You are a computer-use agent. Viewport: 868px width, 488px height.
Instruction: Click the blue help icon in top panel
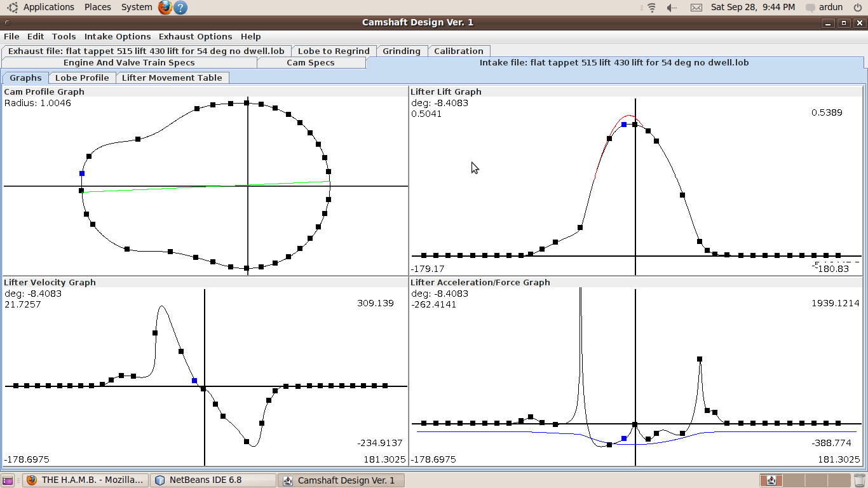[x=180, y=7]
